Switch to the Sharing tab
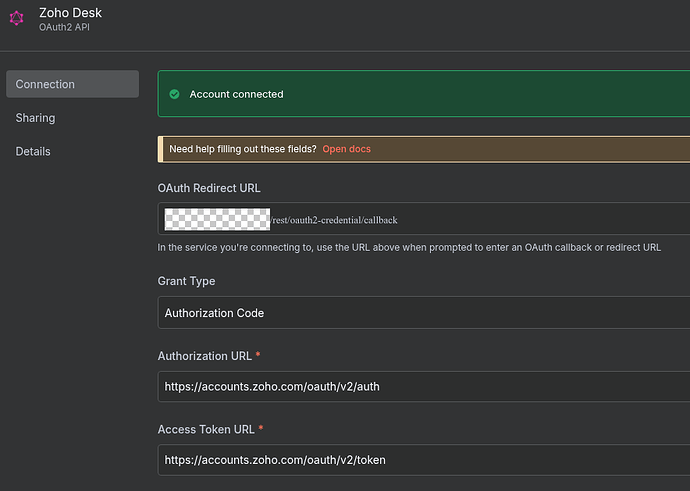 pos(35,118)
